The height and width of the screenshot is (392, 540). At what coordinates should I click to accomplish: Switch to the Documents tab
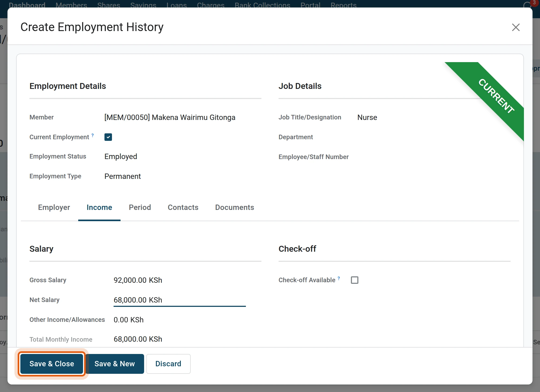click(x=235, y=208)
